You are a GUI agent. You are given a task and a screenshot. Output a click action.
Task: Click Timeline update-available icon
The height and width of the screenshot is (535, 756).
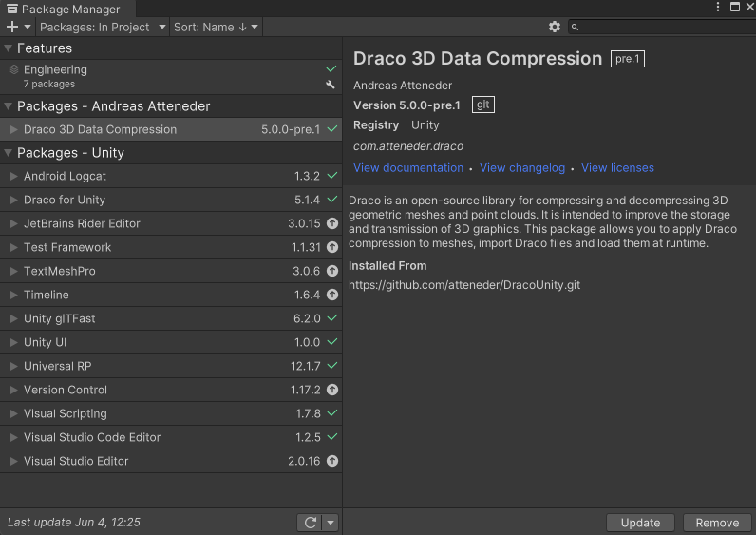click(332, 295)
